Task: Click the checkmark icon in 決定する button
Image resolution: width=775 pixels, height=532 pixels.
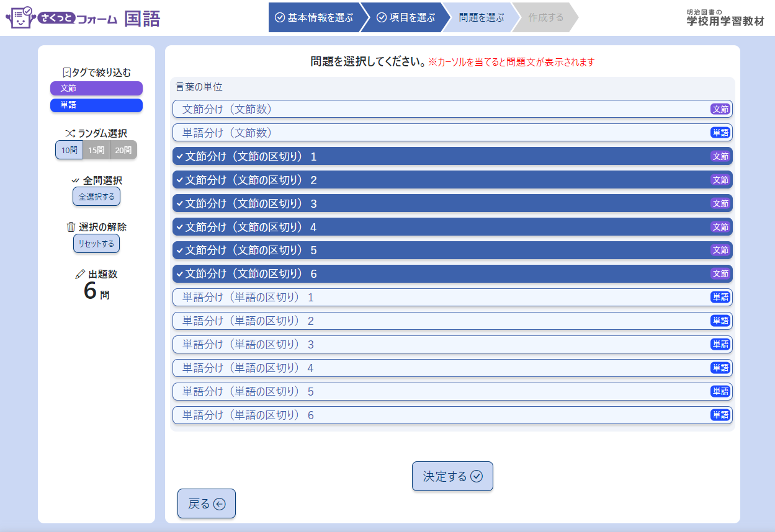Action: (477, 476)
